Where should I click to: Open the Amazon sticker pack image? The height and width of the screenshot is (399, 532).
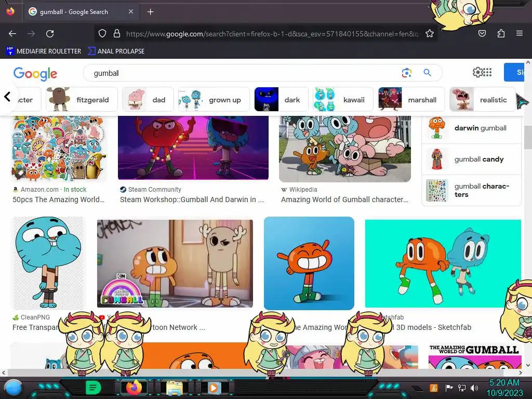(59, 148)
